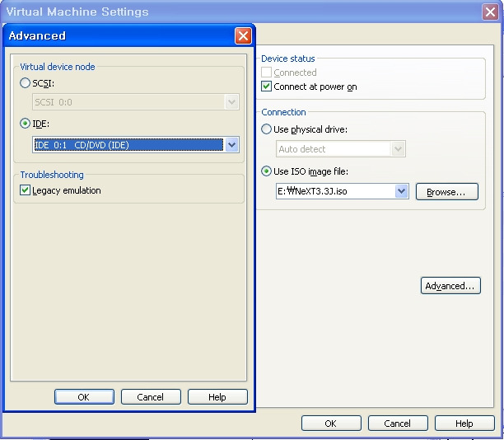This screenshot has height=440, width=504.
Task: Click Help in the Advanced dialog
Action: (217, 397)
